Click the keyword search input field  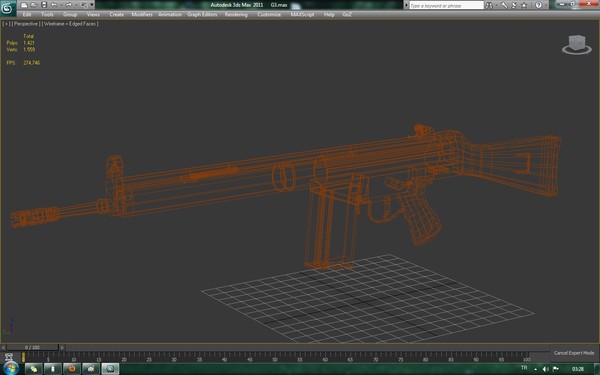[x=446, y=5]
